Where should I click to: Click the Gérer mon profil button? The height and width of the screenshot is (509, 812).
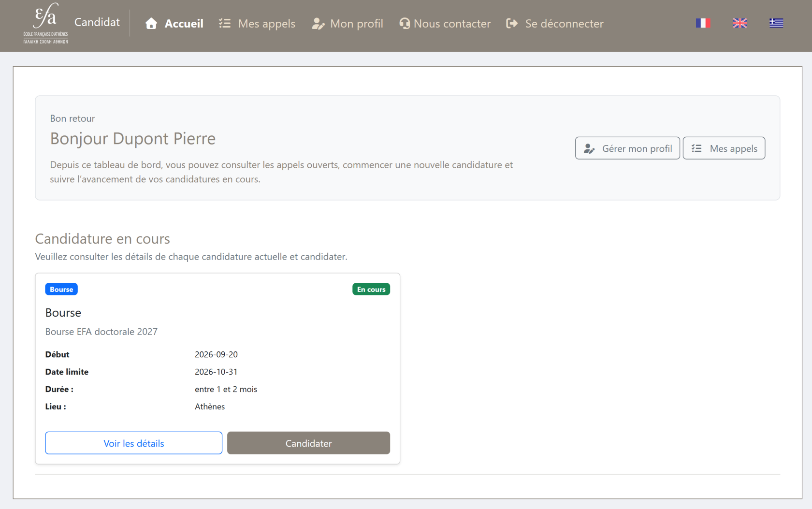click(x=627, y=148)
